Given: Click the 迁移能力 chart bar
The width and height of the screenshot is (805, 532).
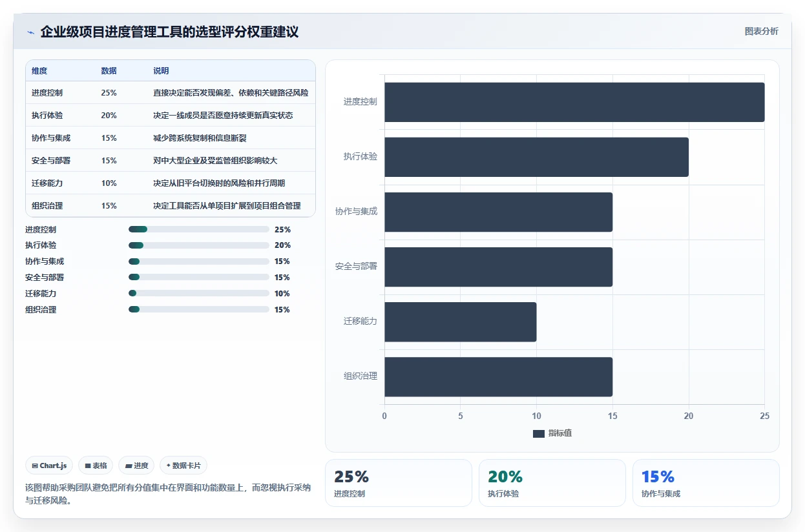Looking at the screenshot, I should [460, 322].
